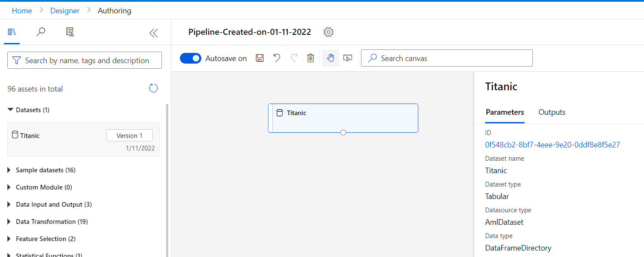Viewport: 644px width, 257px height.
Task: Click the Titanic heading in details panel
Action: point(501,86)
